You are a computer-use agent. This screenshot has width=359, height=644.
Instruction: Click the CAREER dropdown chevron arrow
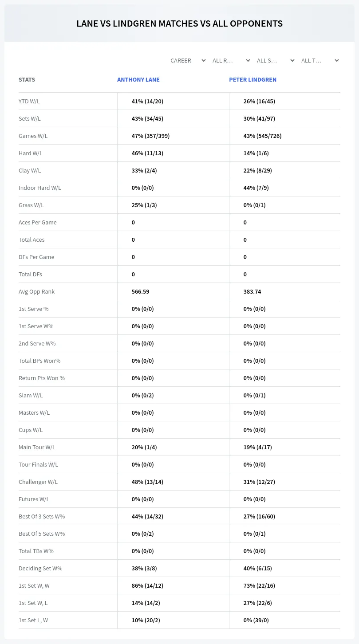[x=204, y=61]
